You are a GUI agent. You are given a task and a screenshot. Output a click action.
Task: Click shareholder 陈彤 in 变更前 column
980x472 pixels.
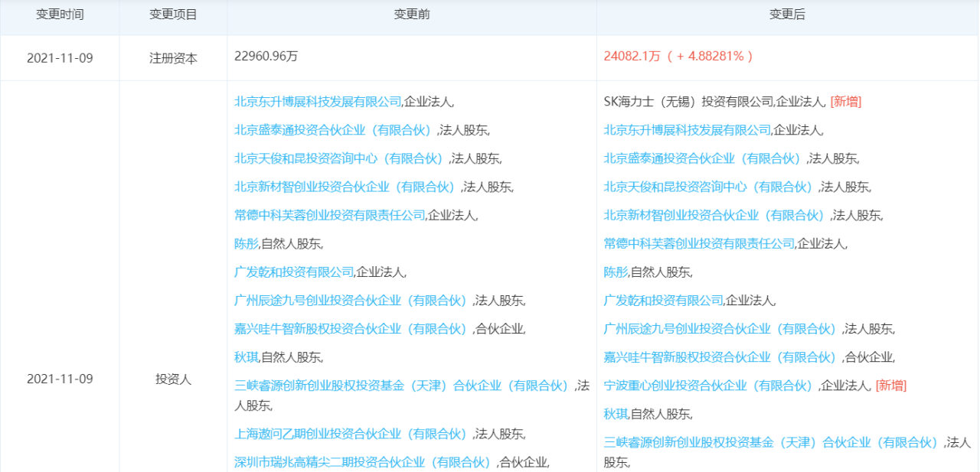tap(247, 244)
